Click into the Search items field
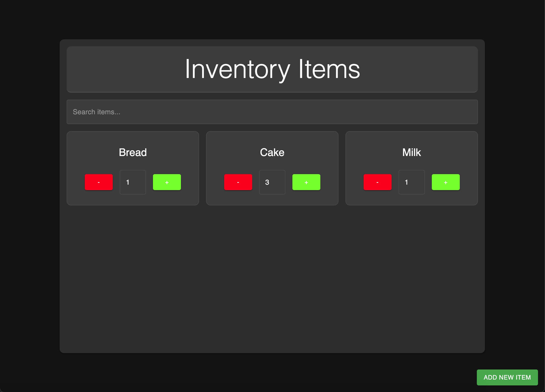 (x=272, y=112)
